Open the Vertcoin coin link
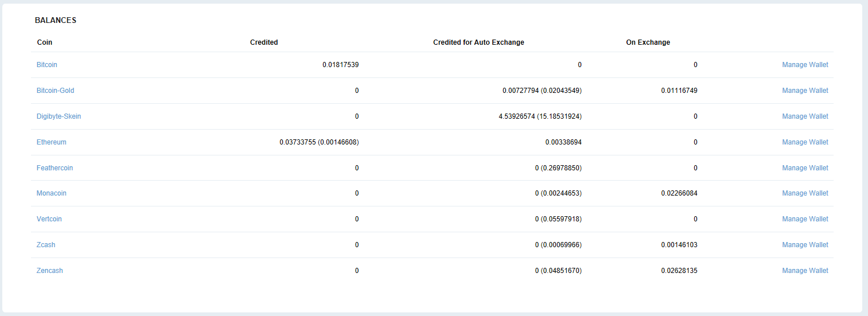Image resolution: width=868 pixels, height=316 pixels. click(49, 219)
